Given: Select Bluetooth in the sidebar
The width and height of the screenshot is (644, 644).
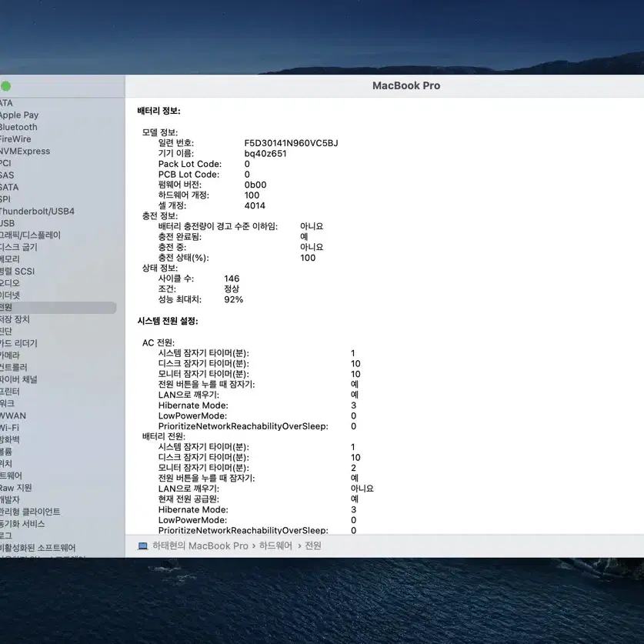Looking at the screenshot, I should 18,127.
